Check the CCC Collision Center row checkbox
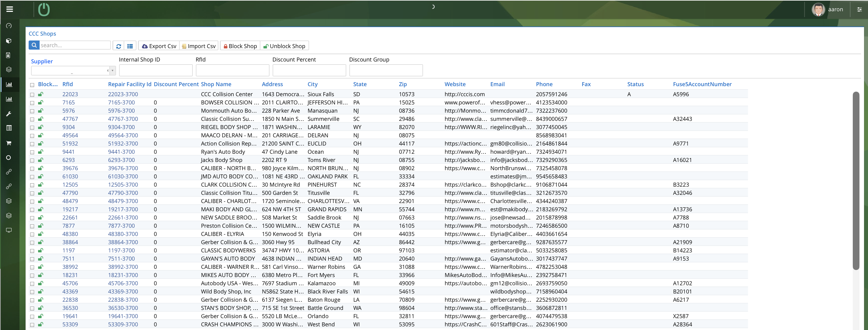Image resolution: width=868 pixels, height=330 pixels. point(32,95)
